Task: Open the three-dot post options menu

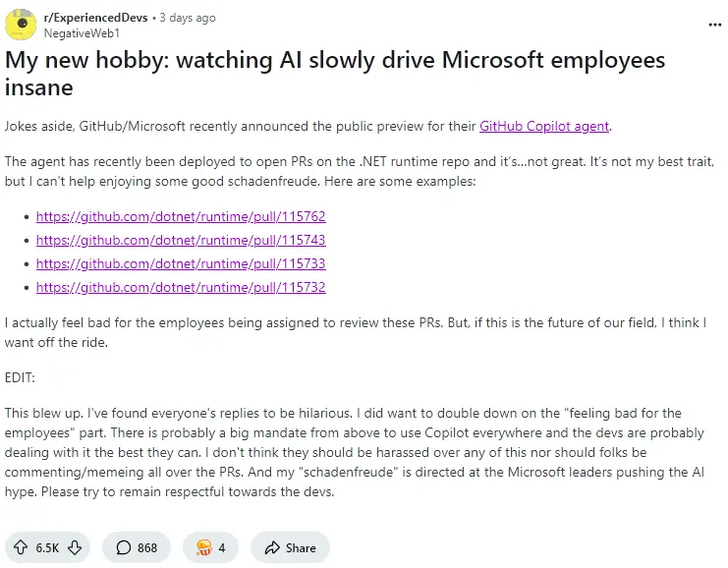Action: [x=714, y=25]
